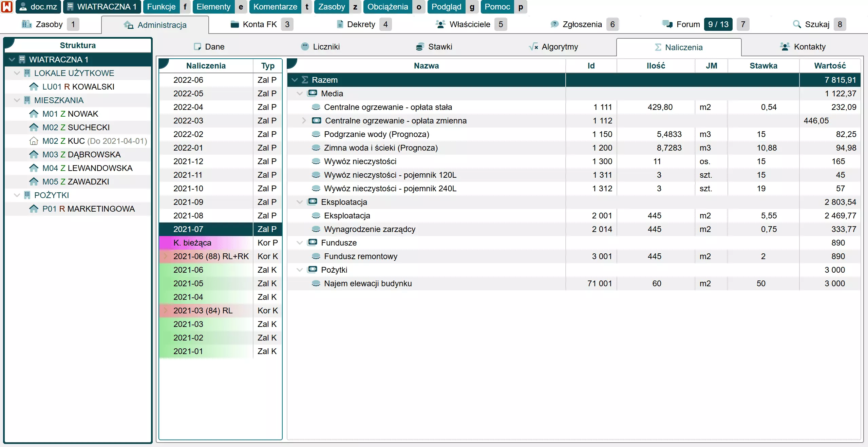The width and height of the screenshot is (868, 447).
Task: Select the Naliczenia sub-tab
Action: point(679,47)
